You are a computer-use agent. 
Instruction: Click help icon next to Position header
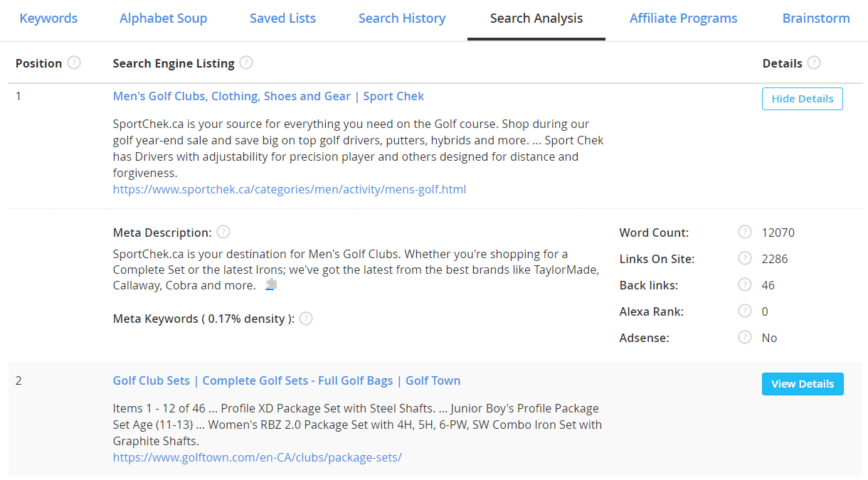[74, 63]
